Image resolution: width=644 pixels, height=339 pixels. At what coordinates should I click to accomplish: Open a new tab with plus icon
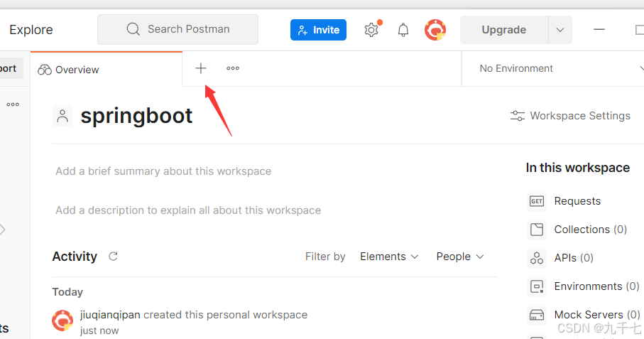[x=201, y=68]
